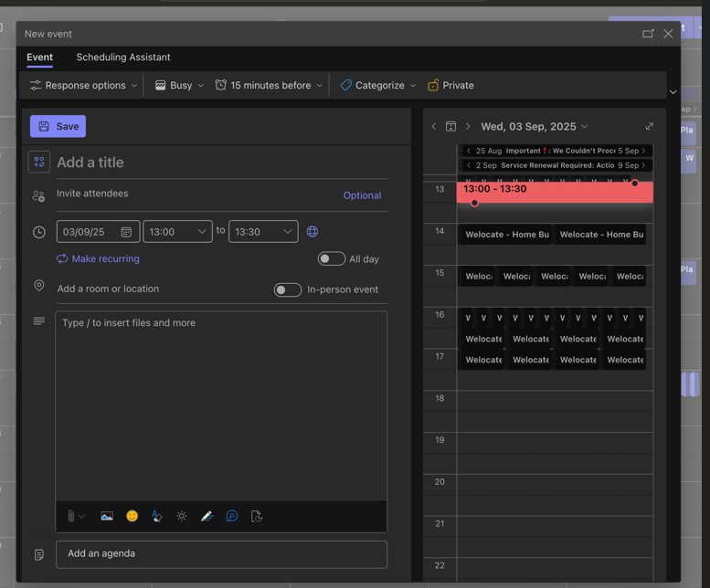This screenshot has height=588, width=710.
Task: Open the emoji picker
Action: click(132, 516)
